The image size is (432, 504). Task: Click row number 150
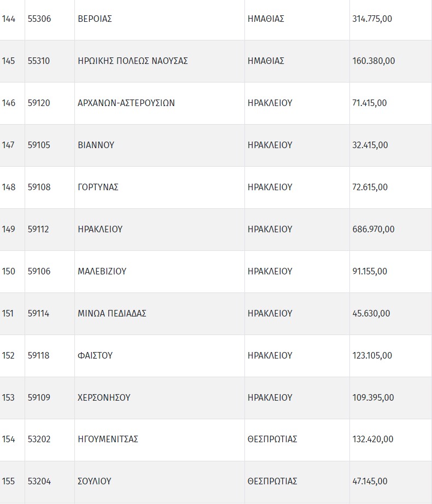click(x=9, y=272)
